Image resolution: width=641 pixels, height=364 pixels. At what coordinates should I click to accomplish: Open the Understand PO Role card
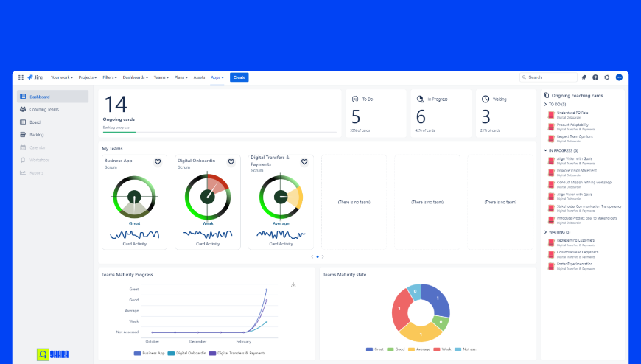(572, 113)
